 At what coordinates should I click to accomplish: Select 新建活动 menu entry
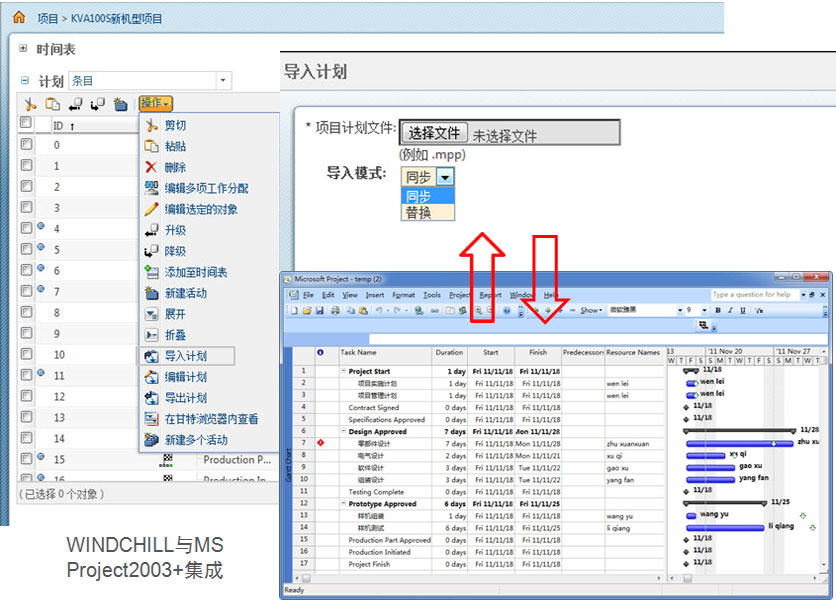coord(186,293)
